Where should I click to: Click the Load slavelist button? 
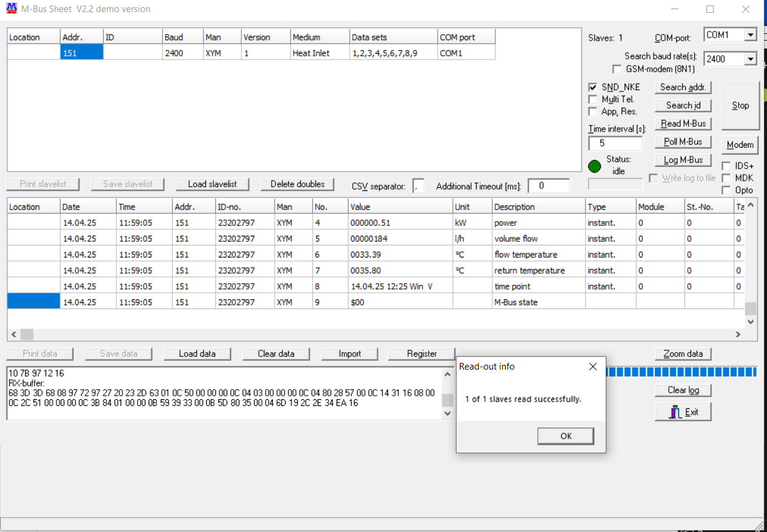coord(212,184)
